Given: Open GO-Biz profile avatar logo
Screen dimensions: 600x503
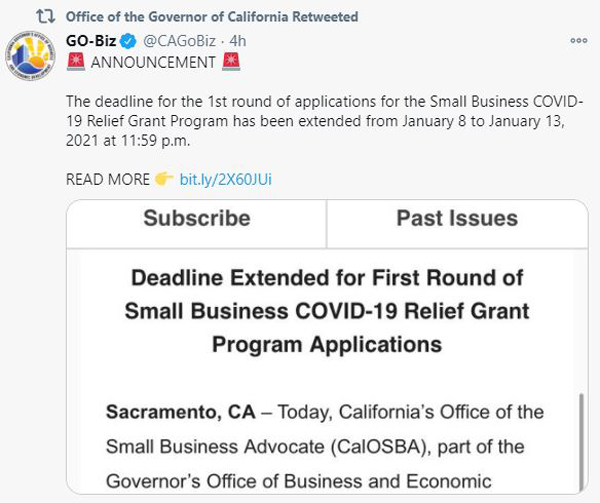Looking at the screenshot, I should [x=30, y=56].
